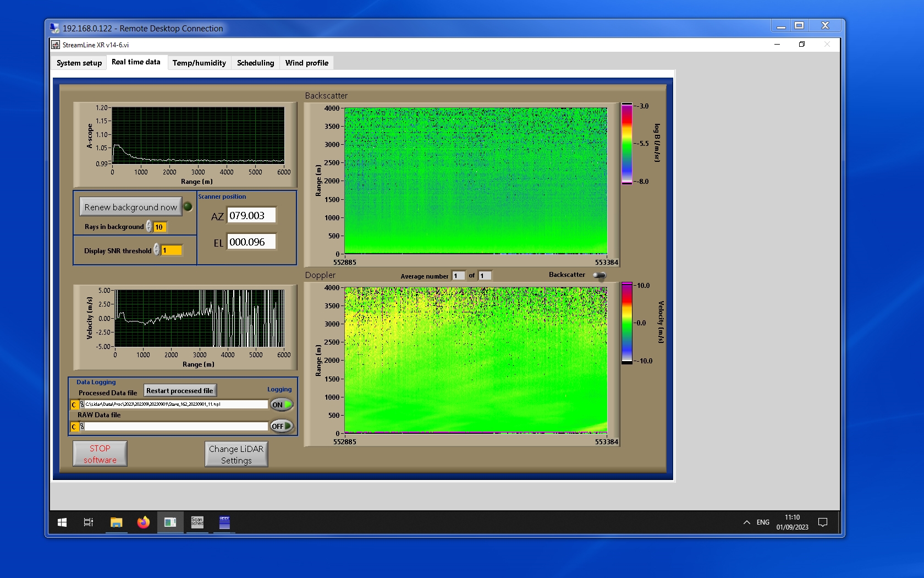Click the Scan scheduler taskbar icon
The width and height of the screenshot is (924, 578).
pyautogui.click(x=197, y=522)
